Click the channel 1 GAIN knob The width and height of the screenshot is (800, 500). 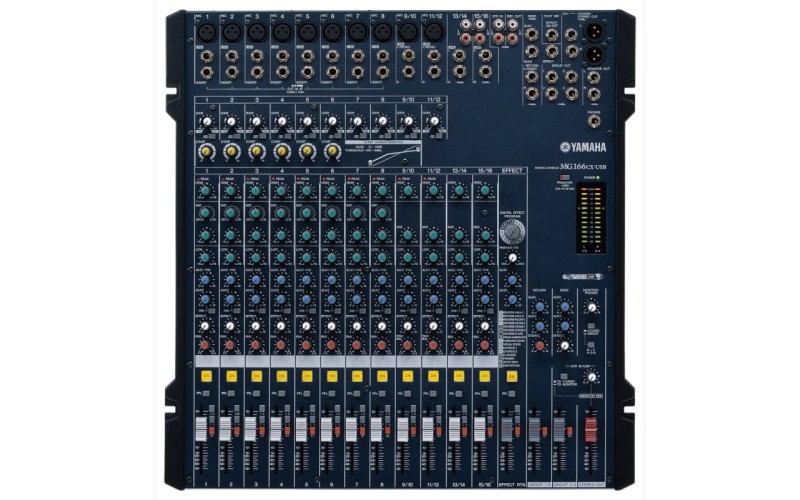tap(206, 121)
